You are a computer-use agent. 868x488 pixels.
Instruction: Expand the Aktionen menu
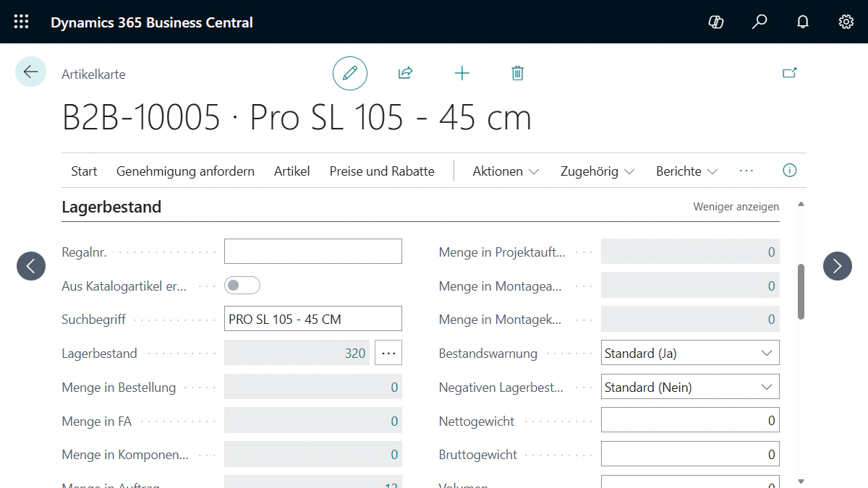[x=506, y=171]
